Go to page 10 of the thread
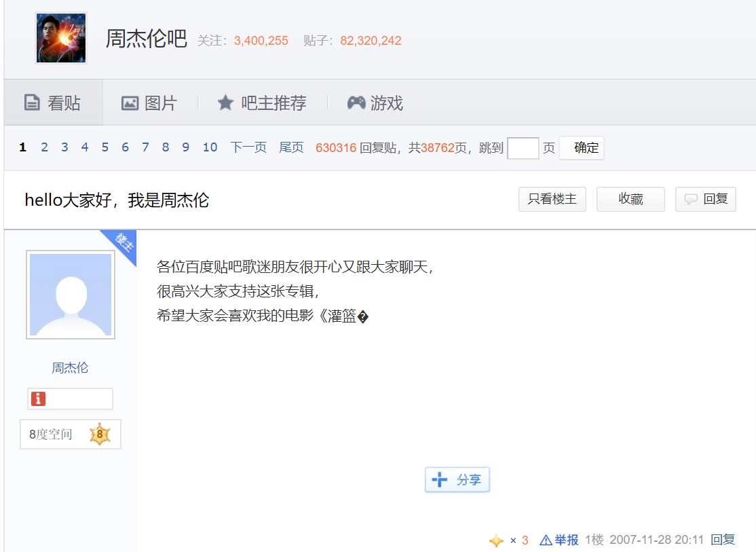 click(x=210, y=147)
